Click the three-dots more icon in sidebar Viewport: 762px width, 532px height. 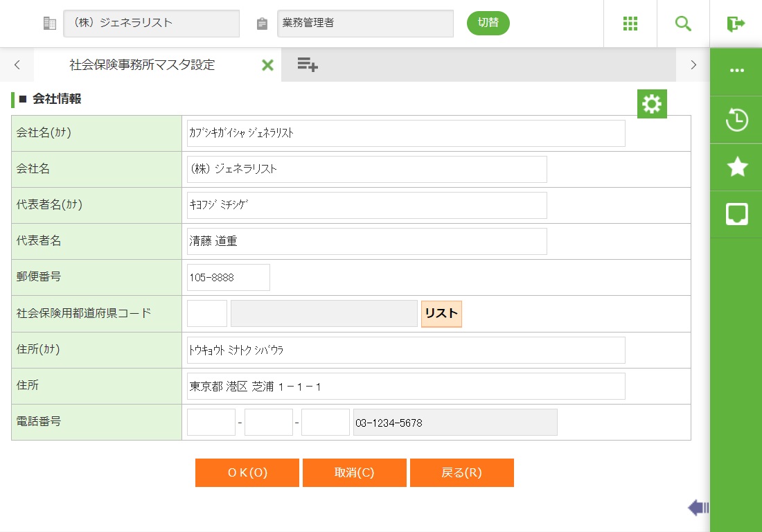pos(736,71)
